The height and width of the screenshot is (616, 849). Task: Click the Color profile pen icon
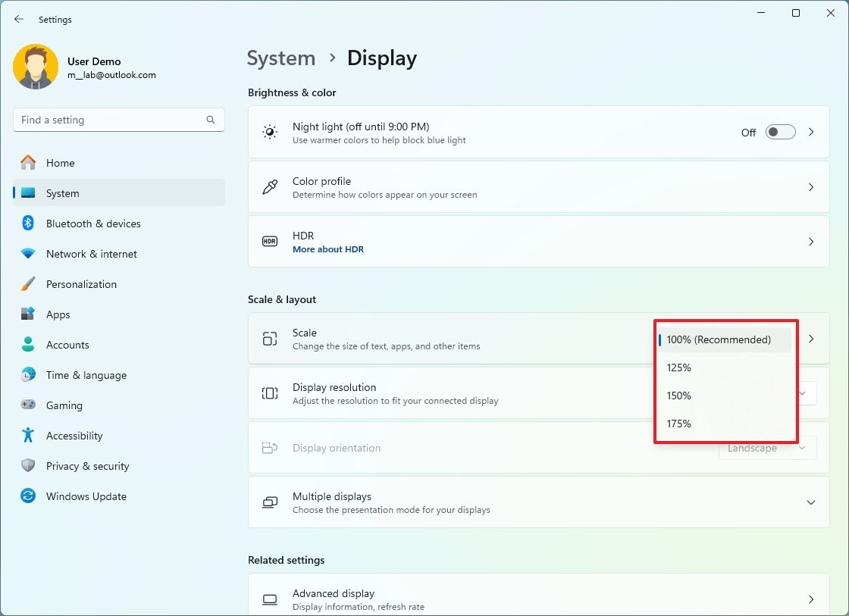(x=269, y=186)
